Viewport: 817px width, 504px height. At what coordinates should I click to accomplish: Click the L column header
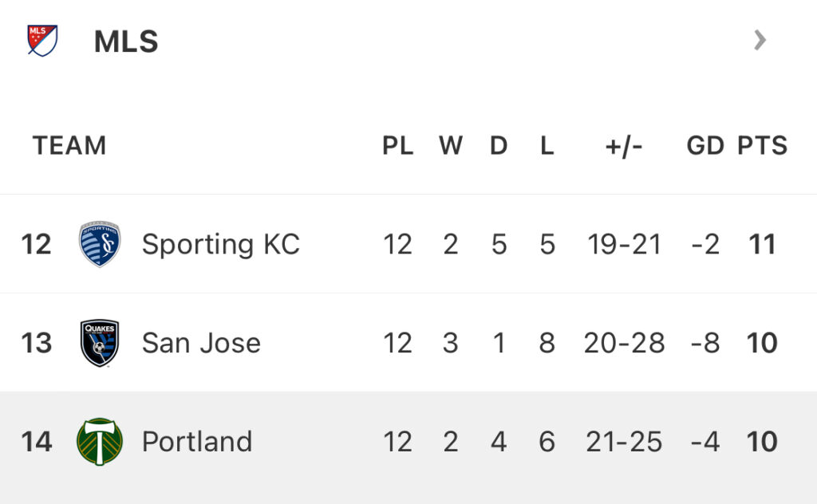(x=547, y=145)
